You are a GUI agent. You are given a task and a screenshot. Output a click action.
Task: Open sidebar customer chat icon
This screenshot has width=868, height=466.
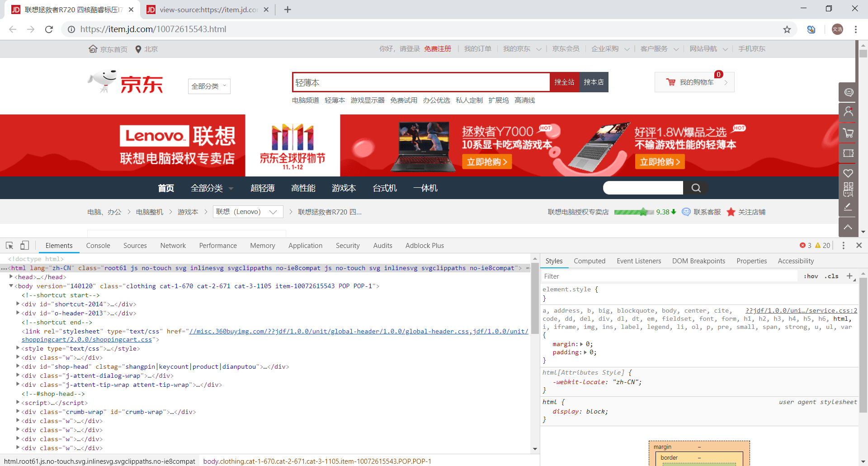pyautogui.click(x=849, y=92)
